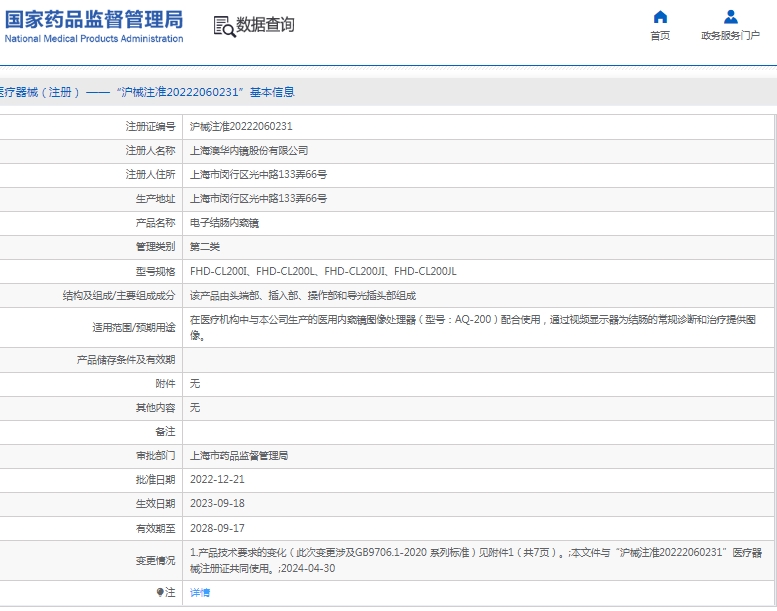Viewport: 777px width, 611px height.
Task: Click the 变更情况 change description text
Action: 476,560
